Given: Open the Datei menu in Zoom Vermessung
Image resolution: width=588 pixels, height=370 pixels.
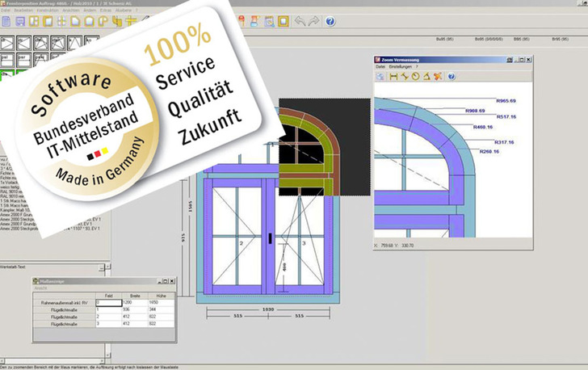Looking at the screenshot, I should coord(380,68).
